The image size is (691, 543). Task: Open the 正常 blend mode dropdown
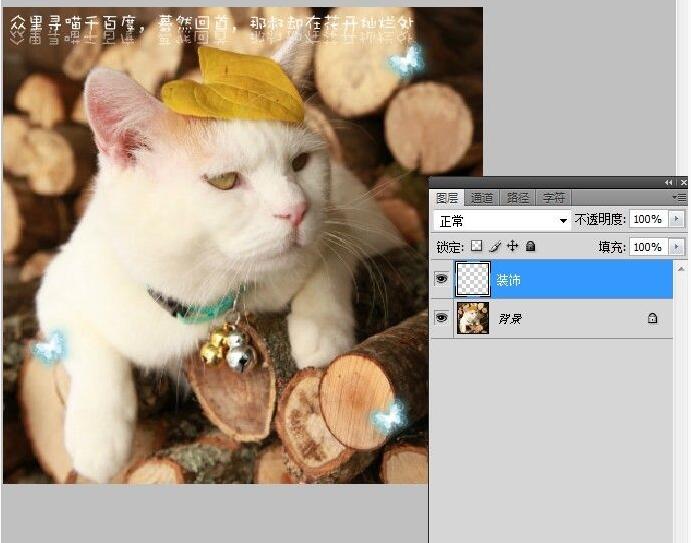point(502,220)
